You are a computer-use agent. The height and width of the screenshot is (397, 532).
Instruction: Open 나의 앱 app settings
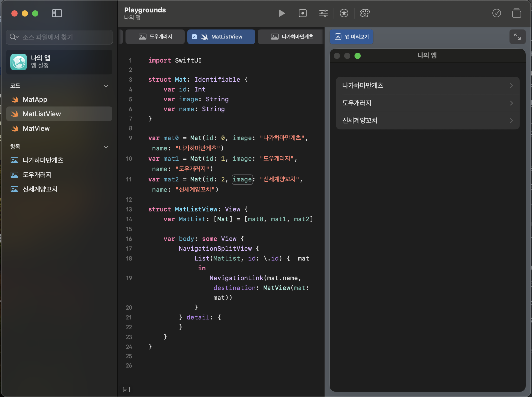click(59, 62)
